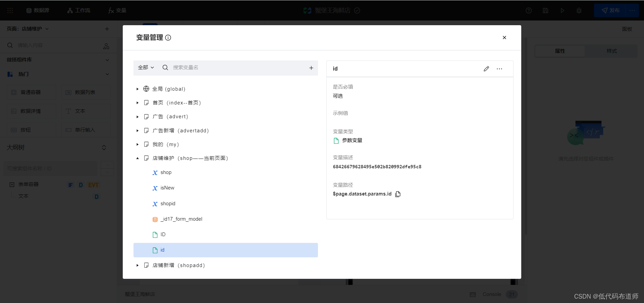Expand the 表单容器 outline node
Screen dimensions: 644x303
click(12, 184)
